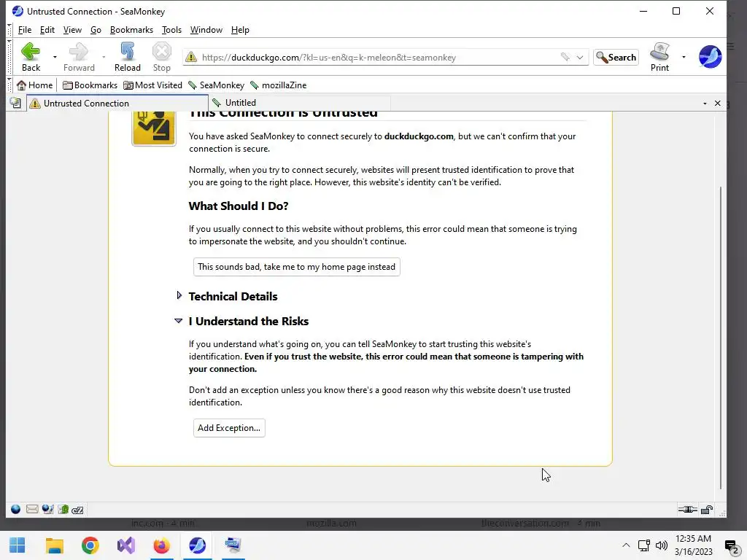This screenshot has height=560, width=747.
Task: Click the vertical page scrollbar
Action: click(x=721, y=337)
